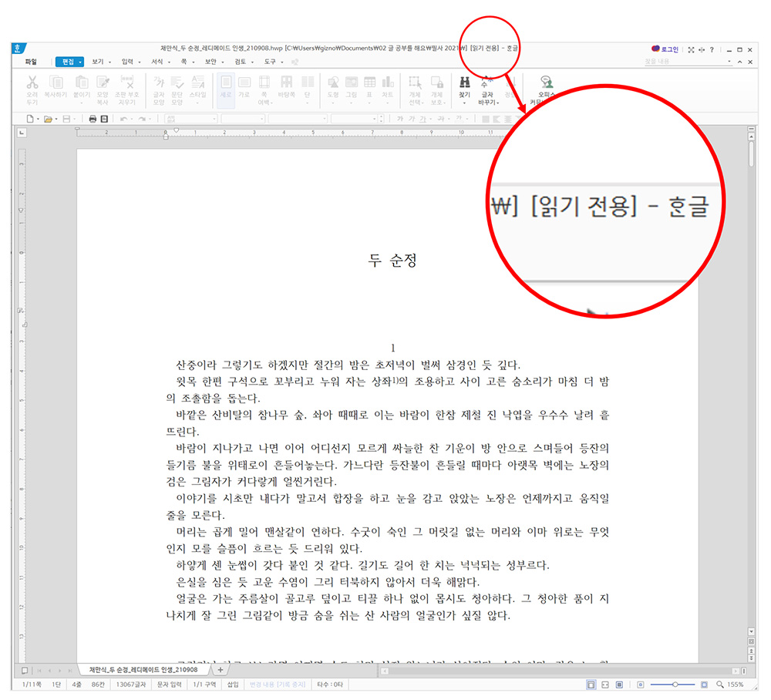The image size is (771, 700).
Task: Click the print icon in toolbar
Action: point(93,119)
